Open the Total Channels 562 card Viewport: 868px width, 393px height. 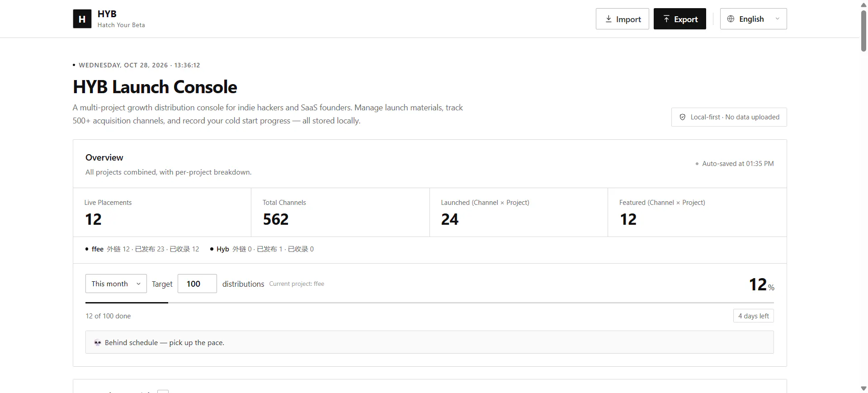pos(340,213)
